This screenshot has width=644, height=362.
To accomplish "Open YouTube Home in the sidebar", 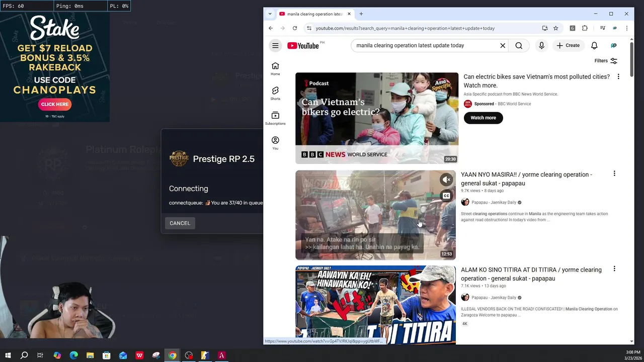I will tap(275, 69).
